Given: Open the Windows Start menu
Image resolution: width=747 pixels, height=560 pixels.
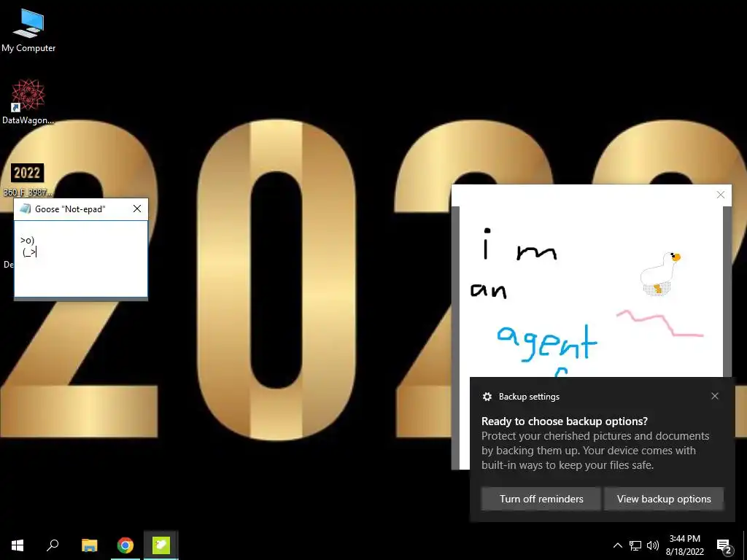Looking at the screenshot, I should coord(18,545).
